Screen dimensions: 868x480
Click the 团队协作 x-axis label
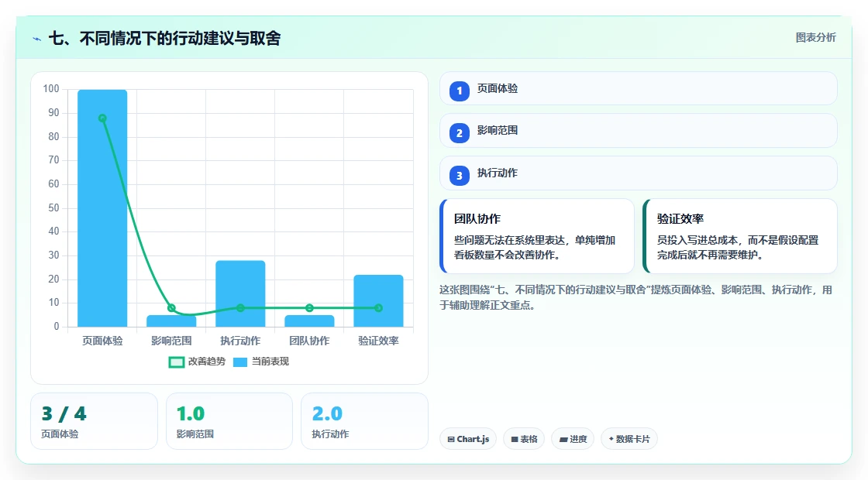[309, 341]
